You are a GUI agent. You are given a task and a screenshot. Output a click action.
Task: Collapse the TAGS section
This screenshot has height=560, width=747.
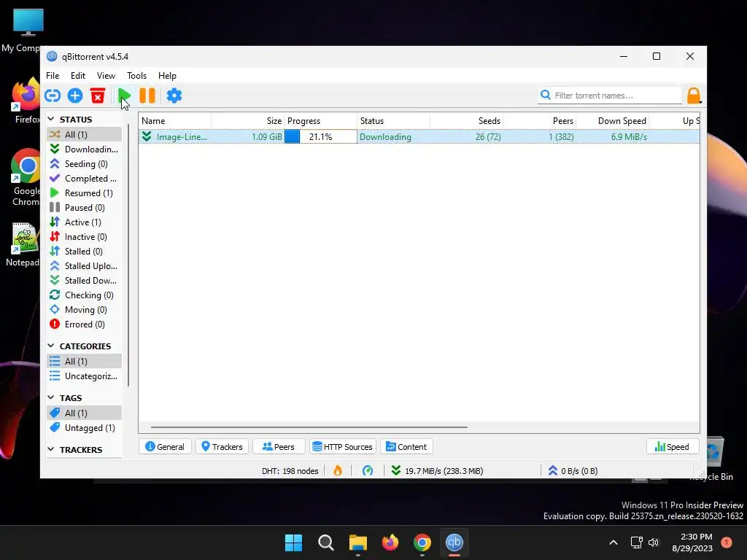(x=51, y=397)
